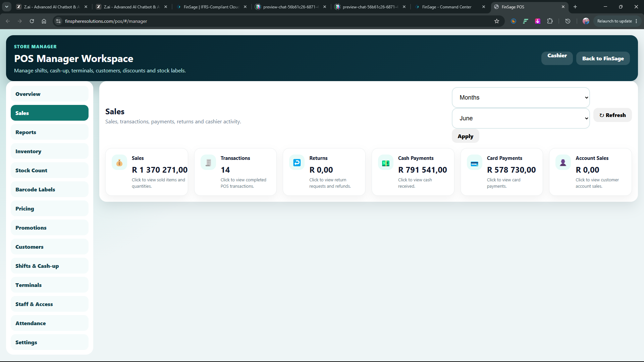Open Account Sales R 0,00 card
644x362 pixels.
pyautogui.click(x=590, y=172)
